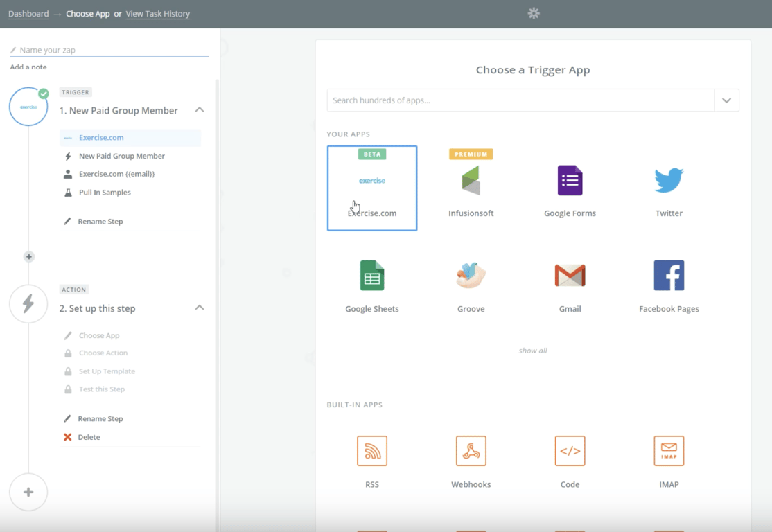
Task: Open the app search dropdown arrow
Action: point(726,100)
